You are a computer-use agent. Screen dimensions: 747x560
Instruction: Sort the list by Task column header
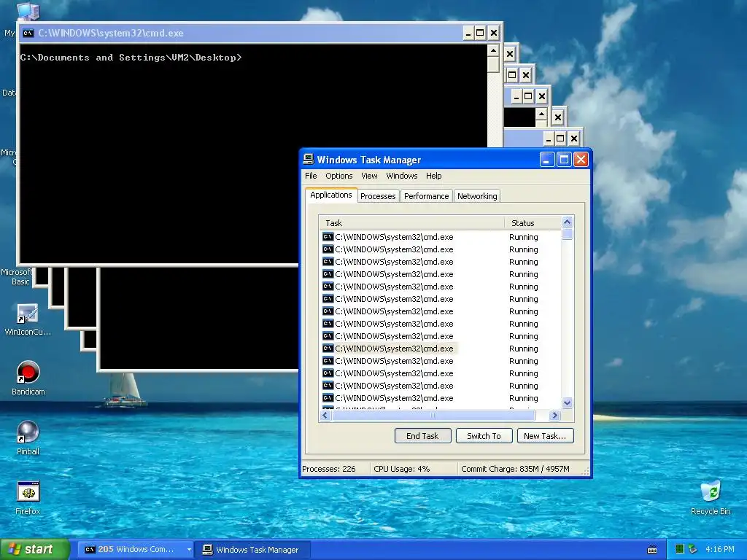411,223
